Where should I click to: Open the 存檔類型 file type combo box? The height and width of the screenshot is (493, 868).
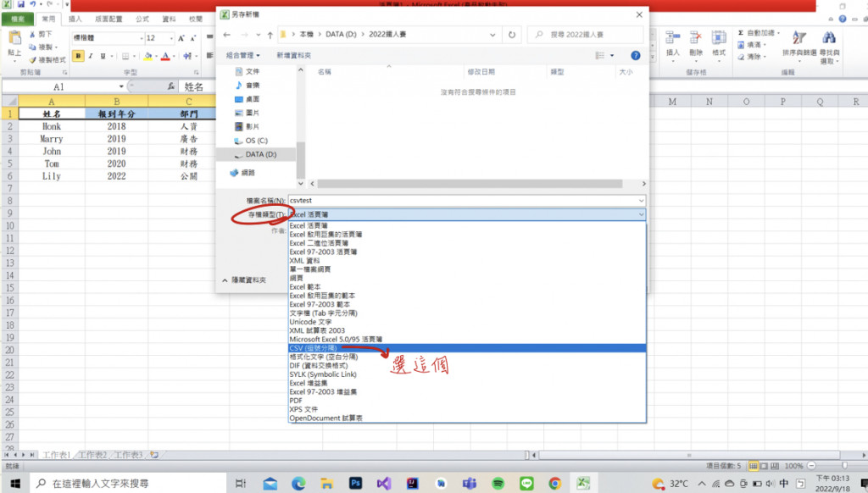coord(467,214)
